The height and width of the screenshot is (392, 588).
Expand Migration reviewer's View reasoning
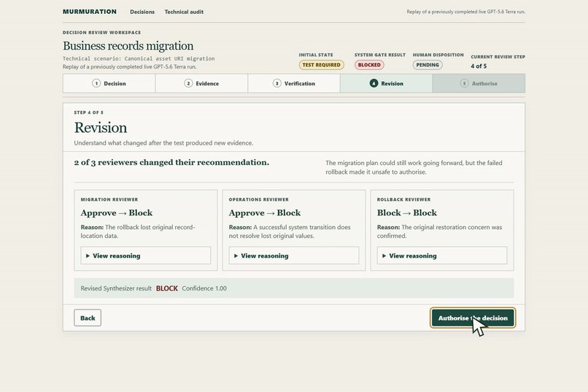[145, 255]
